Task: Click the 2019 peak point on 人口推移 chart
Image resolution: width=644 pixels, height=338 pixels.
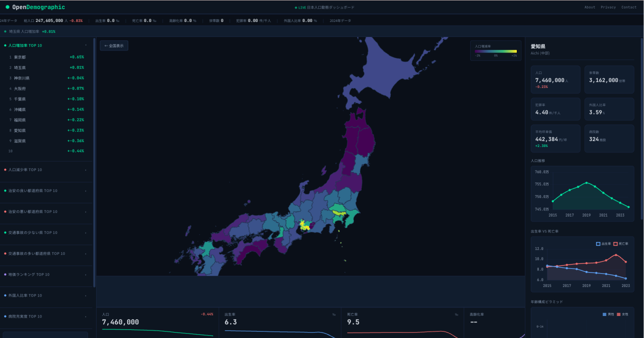Action: pyautogui.click(x=587, y=182)
